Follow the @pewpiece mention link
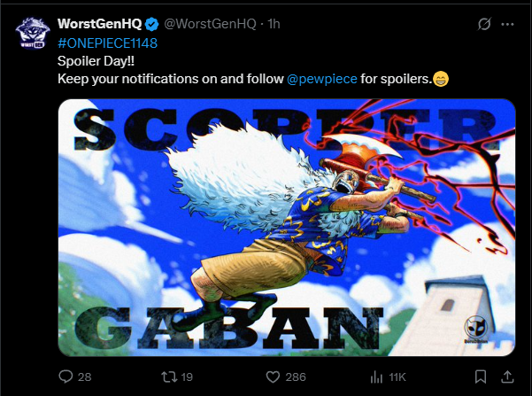The height and width of the screenshot is (396, 532). coord(322,79)
